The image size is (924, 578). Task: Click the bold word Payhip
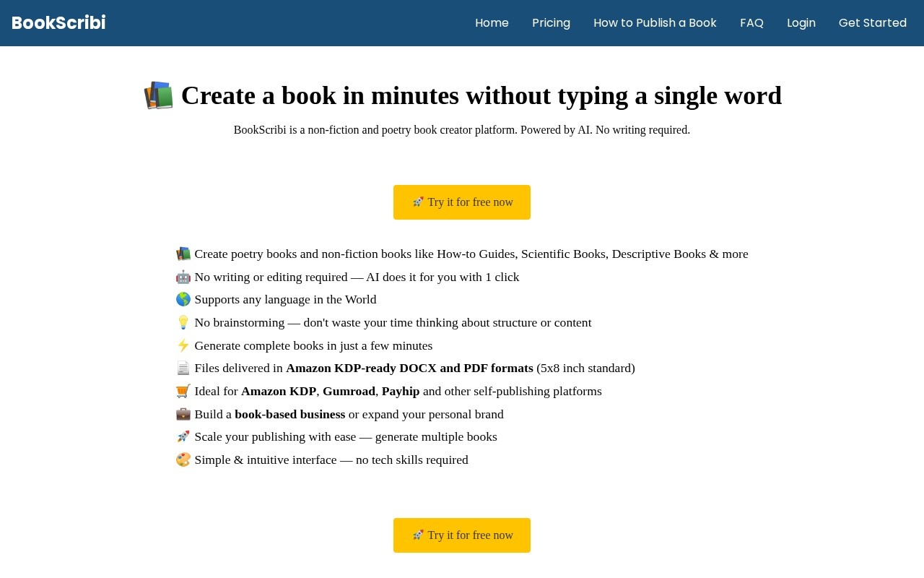point(401,392)
